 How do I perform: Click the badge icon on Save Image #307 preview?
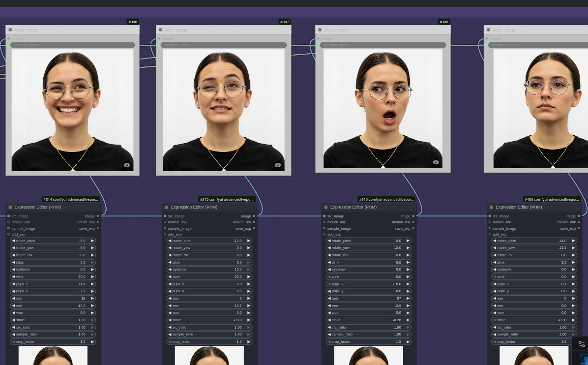pos(277,165)
